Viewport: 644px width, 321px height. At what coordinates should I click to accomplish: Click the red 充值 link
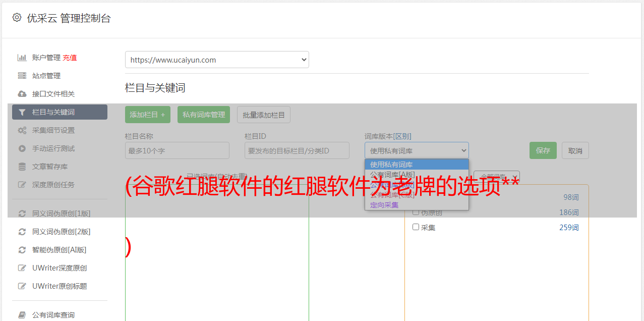[70, 58]
